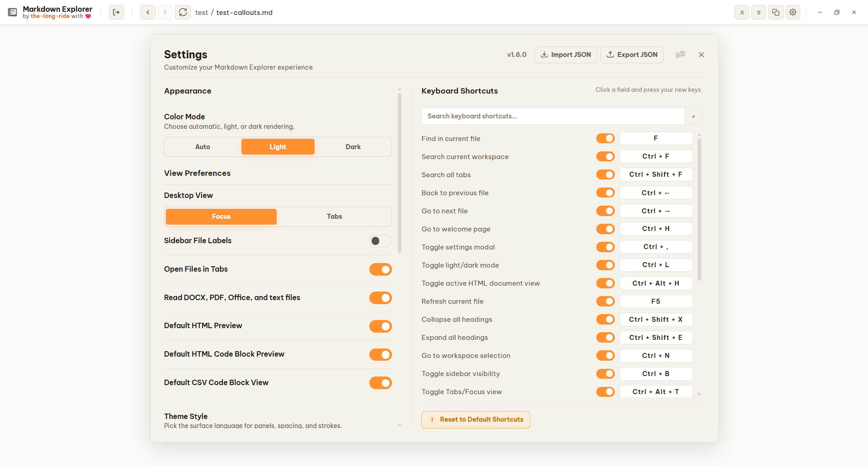Click expand all headings double-chevron down icon
This screenshot has width=868, height=466.
(x=759, y=12)
